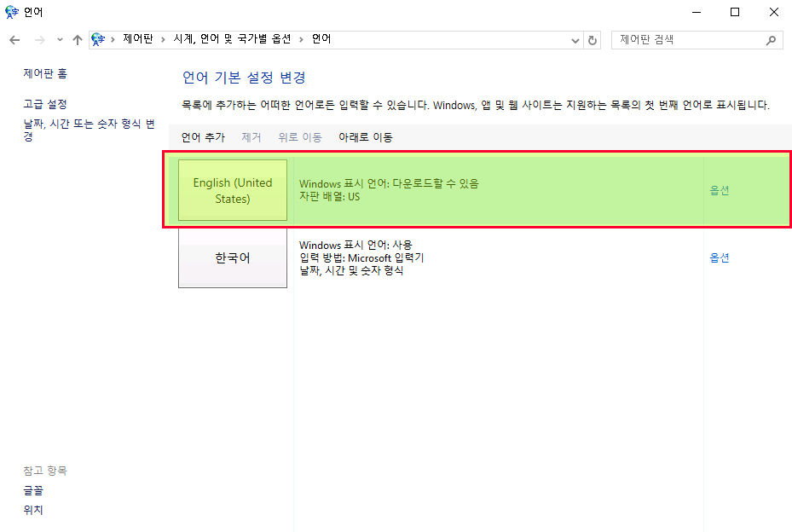Expand chevron after 제어판 breadcrumb
Viewport: 792px width, 532px height.
(163, 39)
